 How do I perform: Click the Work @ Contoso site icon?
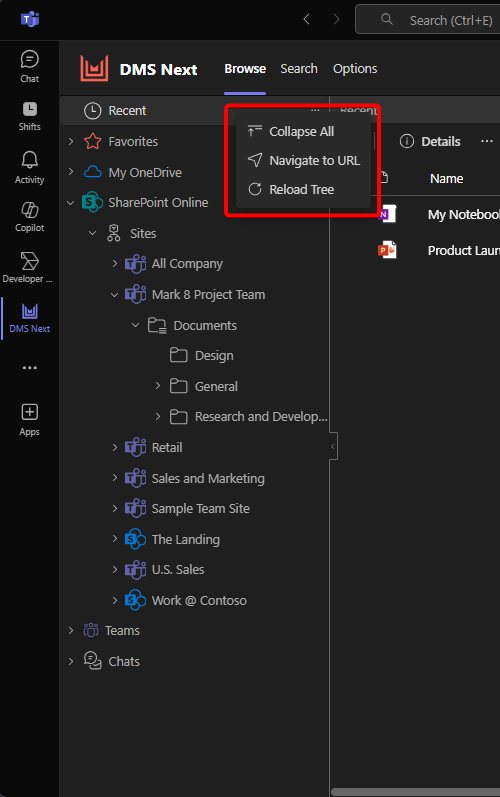tap(136, 600)
